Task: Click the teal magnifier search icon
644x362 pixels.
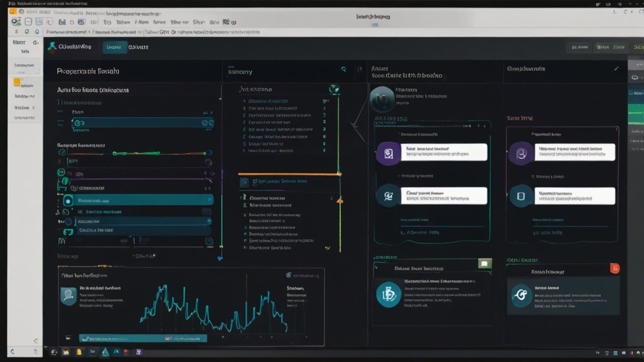Action: (344, 69)
